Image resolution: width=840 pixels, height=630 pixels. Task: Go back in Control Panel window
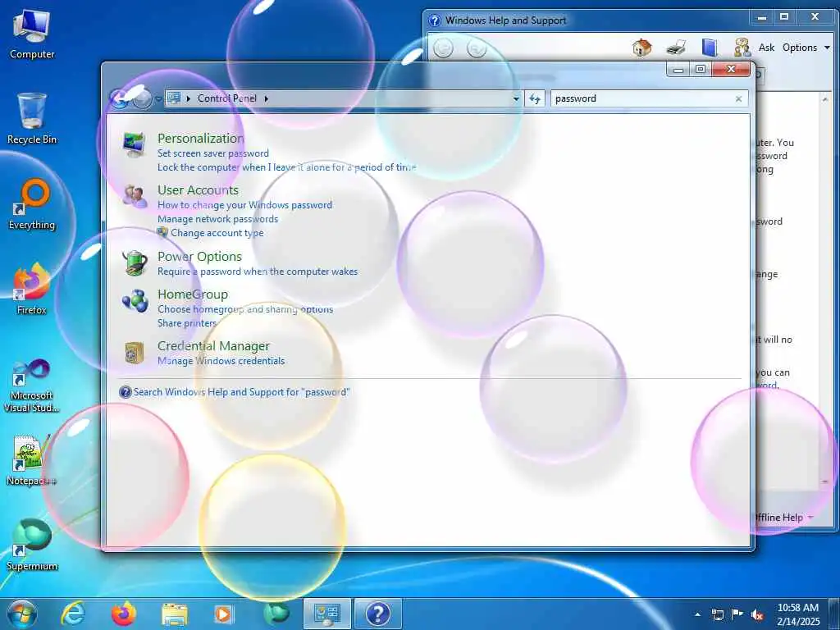119,98
